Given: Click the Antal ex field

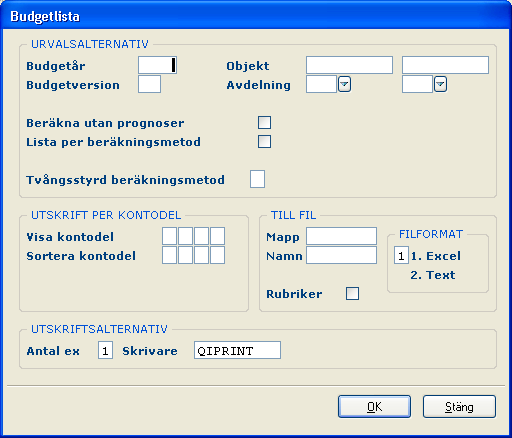Looking at the screenshot, I should coord(105,350).
